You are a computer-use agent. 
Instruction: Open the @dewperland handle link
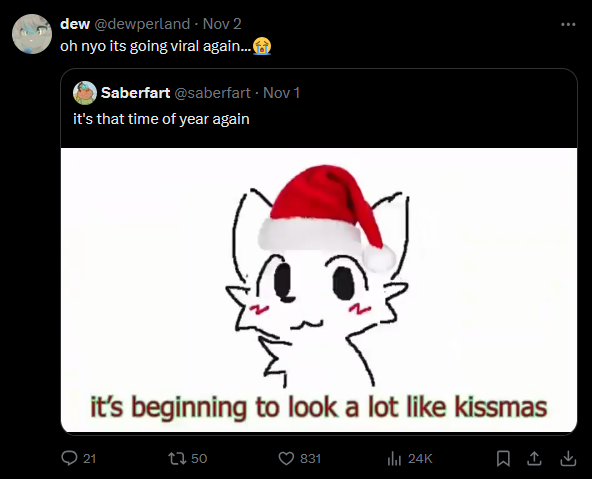pos(142,24)
